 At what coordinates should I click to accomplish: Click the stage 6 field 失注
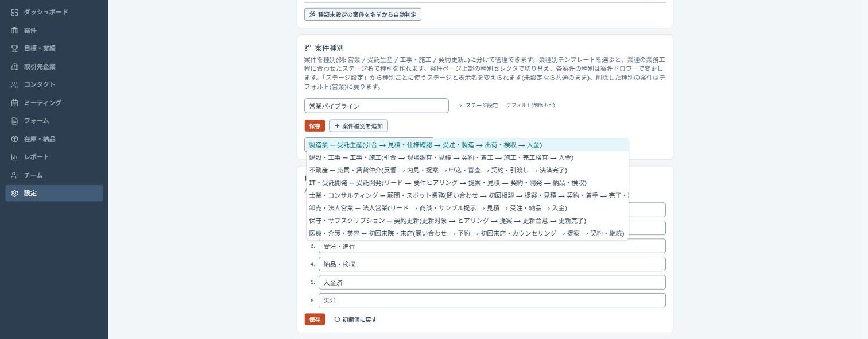point(492,301)
